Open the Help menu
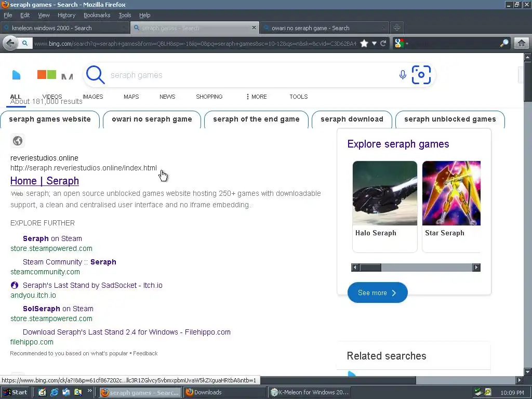Viewport: 532px width, 399px height. 144,15
